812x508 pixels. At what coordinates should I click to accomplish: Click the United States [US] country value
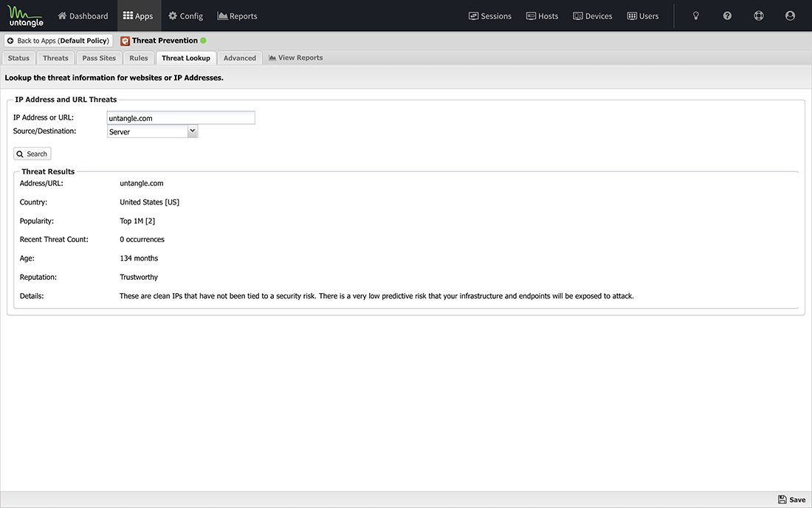tap(150, 202)
